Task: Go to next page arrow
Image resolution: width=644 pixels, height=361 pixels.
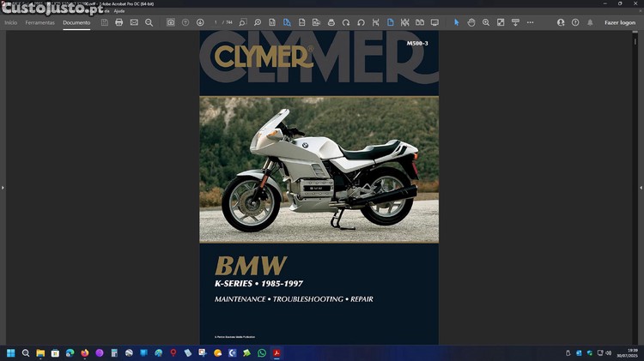Action: pyautogui.click(x=200, y=22)
